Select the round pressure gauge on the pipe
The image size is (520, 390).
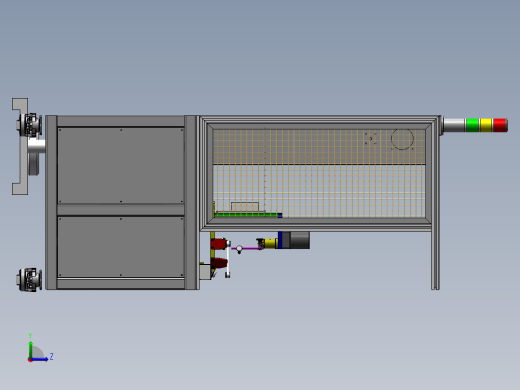(x=239, y=248)
